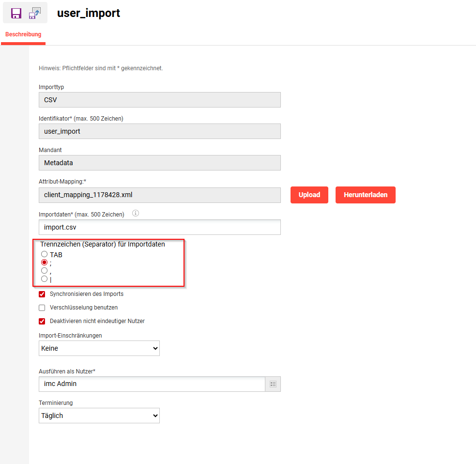Click the Identifikator field with user_import
The height and width of the screenshot is (464, 476).
click(x=159, y=131)
